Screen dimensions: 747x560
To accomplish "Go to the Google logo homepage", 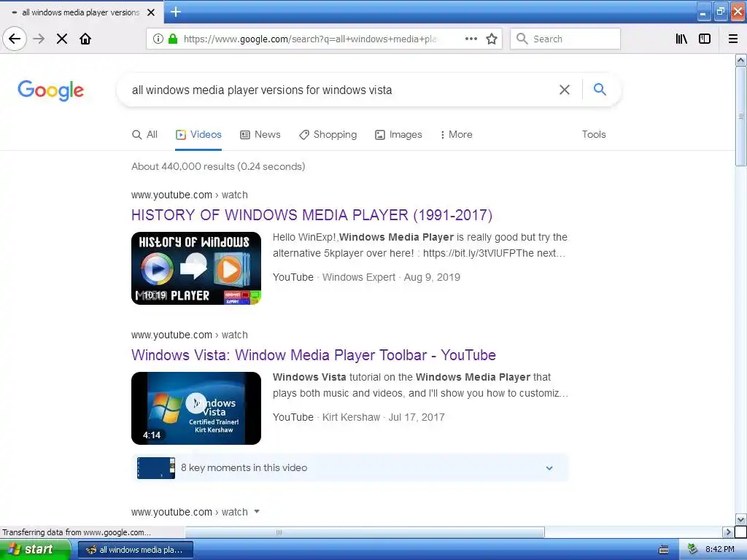I will 50,90.
